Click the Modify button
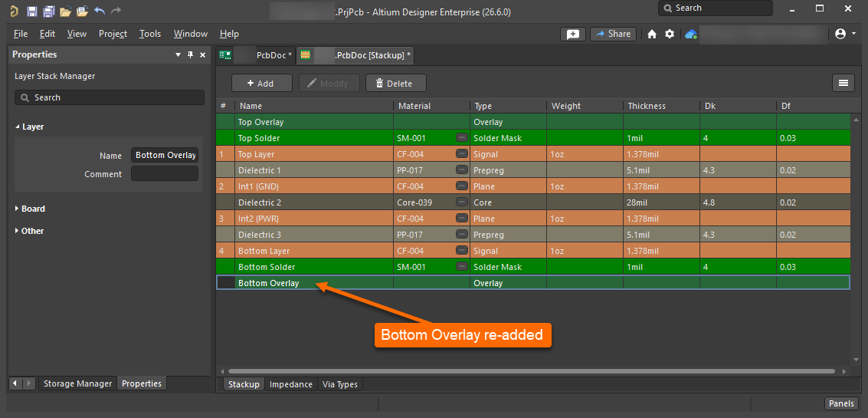 [x=329, y=83]
